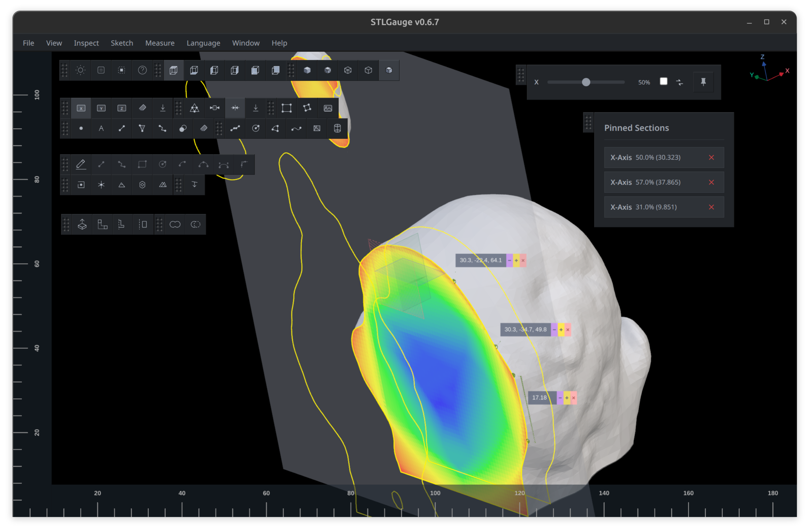The image size is (810, 532).
Task: Delete the 30.3, -34.7, 49.8 coordinate label
Action: 568,330
